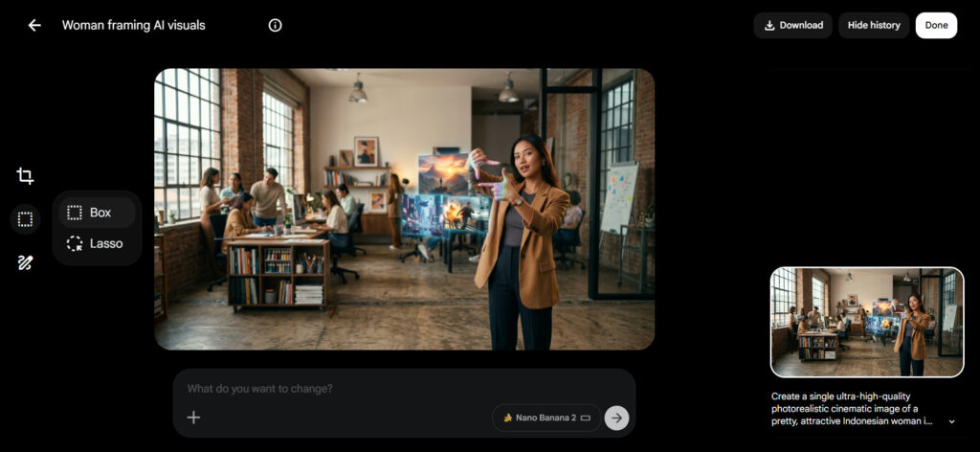Screen dimensions: 980x452
Task: Click the main generated office image
Action: click(405, 209)
